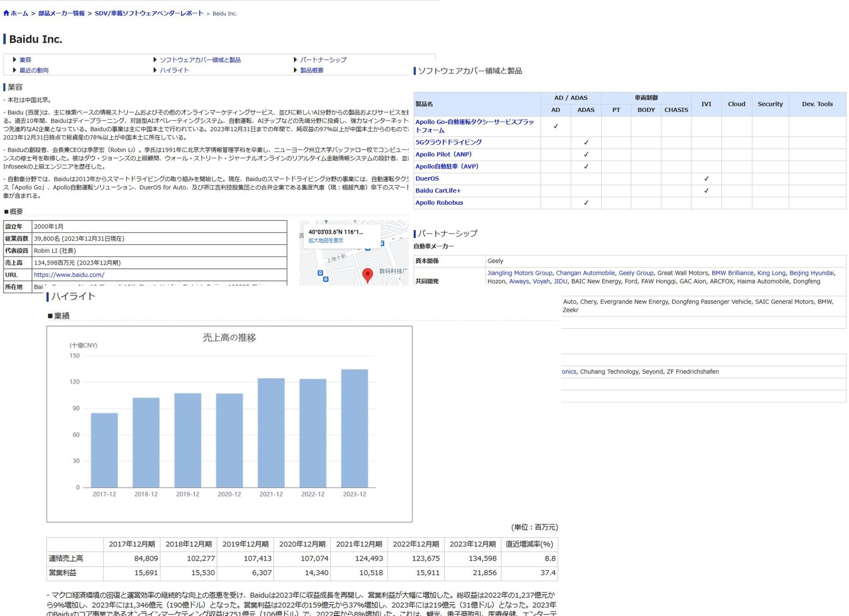Viewport: 849px width, 616px height.
Task: Click the ADAS checkmark for Apollo Pilot (ANP)
Action: tap(586, 155)
